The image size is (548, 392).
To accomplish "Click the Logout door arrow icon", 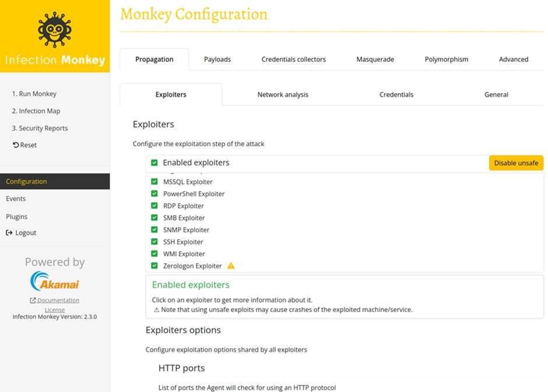I will click(9, 233).
